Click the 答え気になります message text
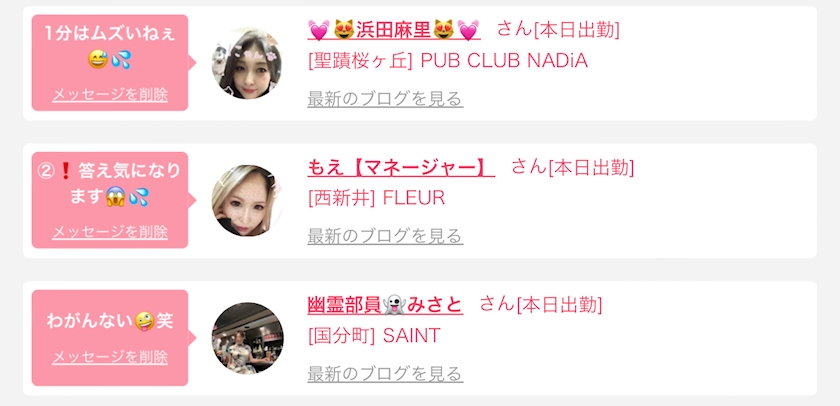The width and height of the screenshot is (840, 406). click(110, 184)
